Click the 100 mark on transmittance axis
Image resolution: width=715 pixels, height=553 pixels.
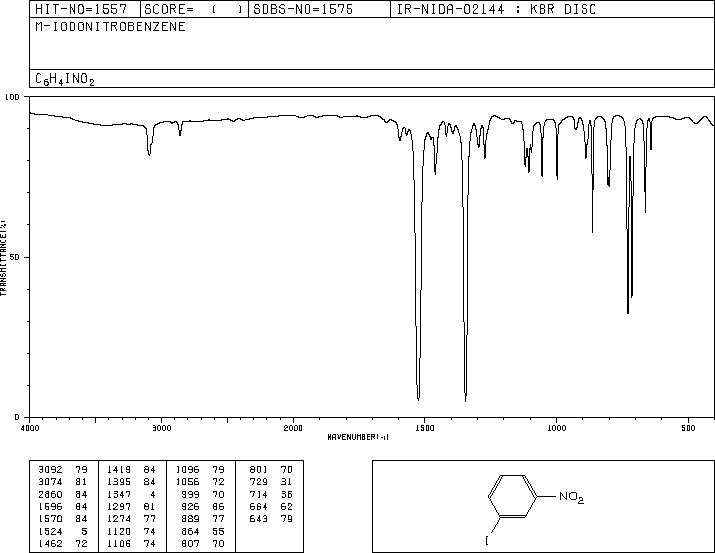(12, 97)
